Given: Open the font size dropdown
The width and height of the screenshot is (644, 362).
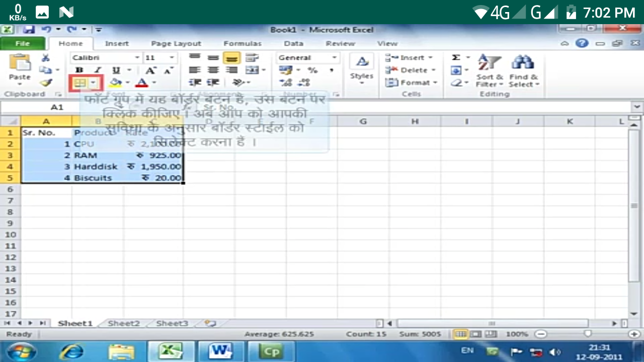Looking at the screenshot, I should (x=172, y=58).
